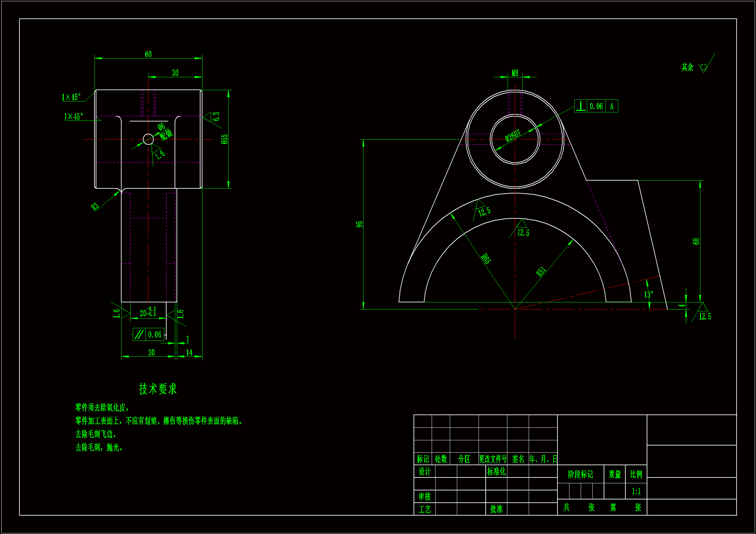Click the surface roughness symbol next to 其余

704,68
